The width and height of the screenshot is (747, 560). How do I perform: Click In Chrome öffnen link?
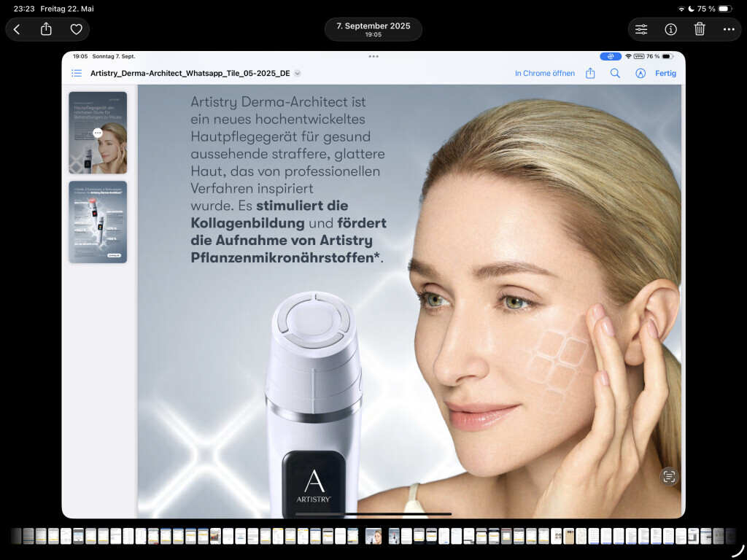pyautogui.click(x=544, y=74)
